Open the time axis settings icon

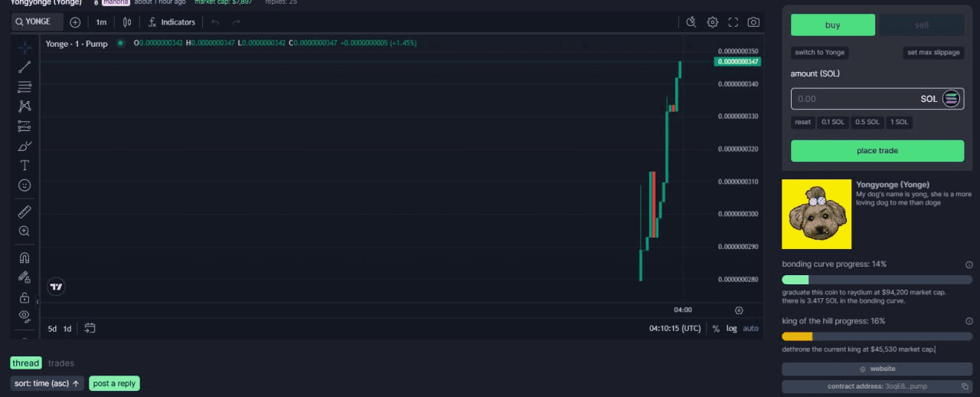click(x=739, y=310)
